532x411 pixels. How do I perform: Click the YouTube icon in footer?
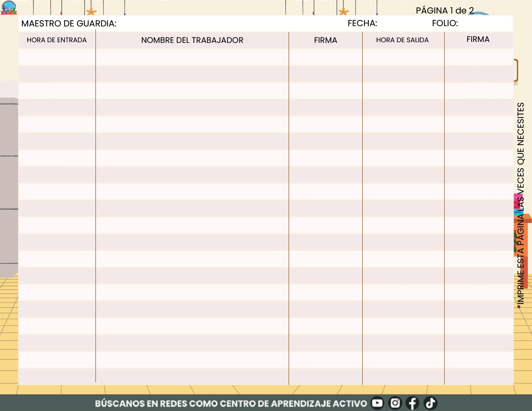point(377,403)
